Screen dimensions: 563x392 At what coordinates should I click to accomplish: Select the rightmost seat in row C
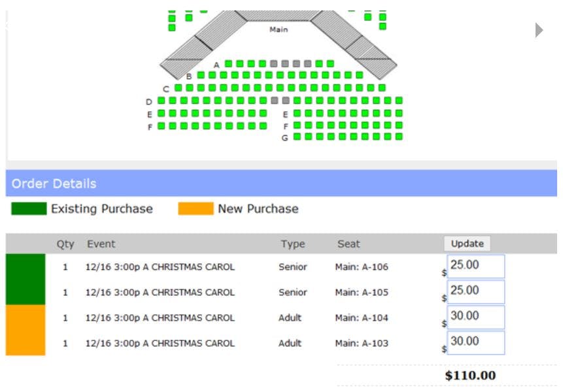382,88
